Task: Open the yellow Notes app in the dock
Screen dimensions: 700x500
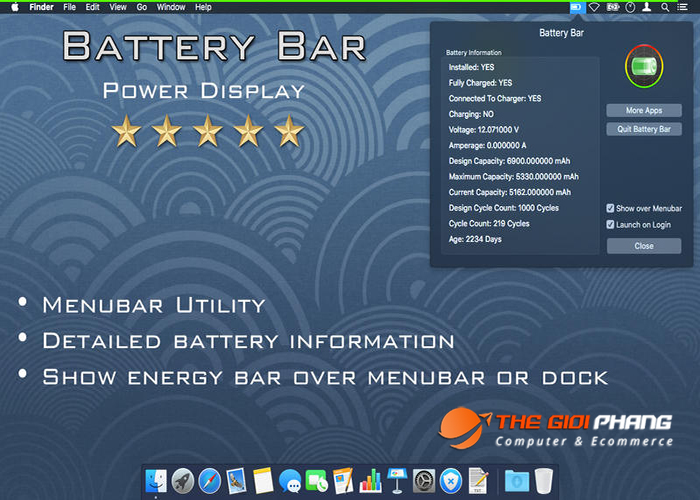Action: pyautogui.click(x=263, y=480)
